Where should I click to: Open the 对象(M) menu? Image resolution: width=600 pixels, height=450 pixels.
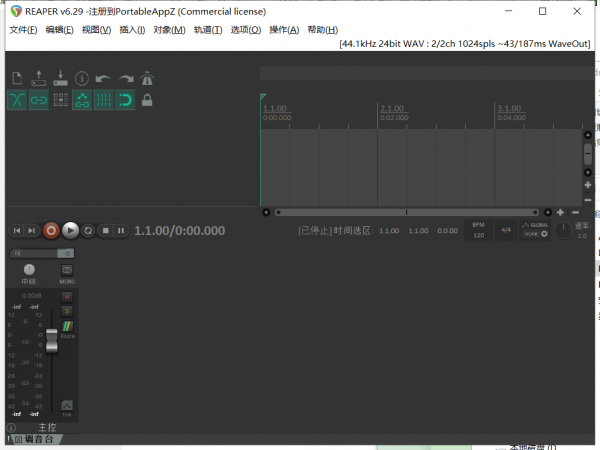click(169, 30)
